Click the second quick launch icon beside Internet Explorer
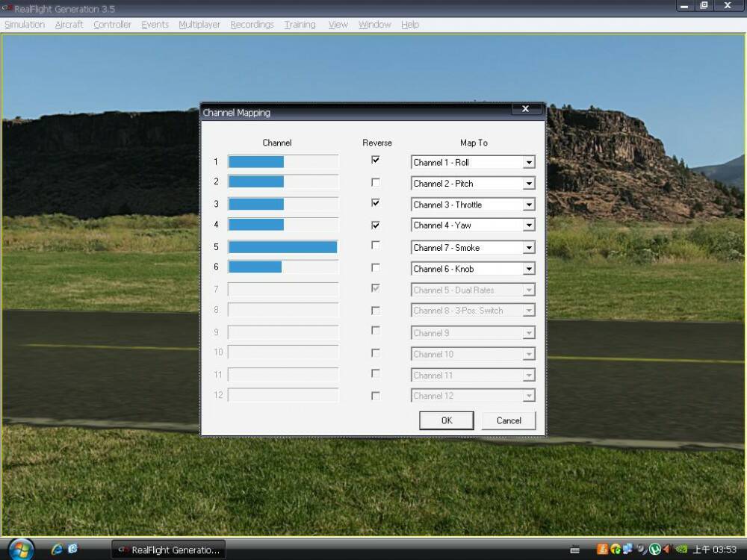 73,549
